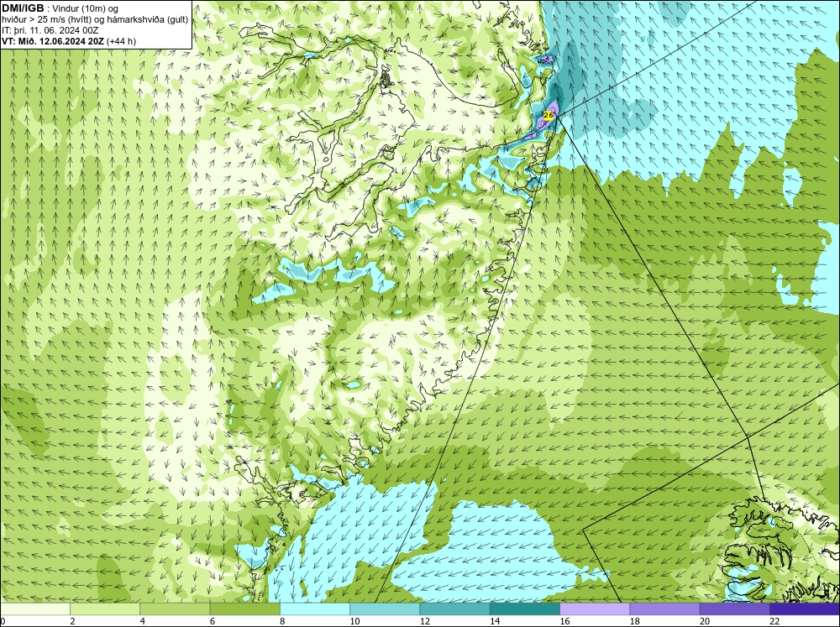
Task: Select the 6–8 m/s darker green legend swatch
Action: point(244,609)
